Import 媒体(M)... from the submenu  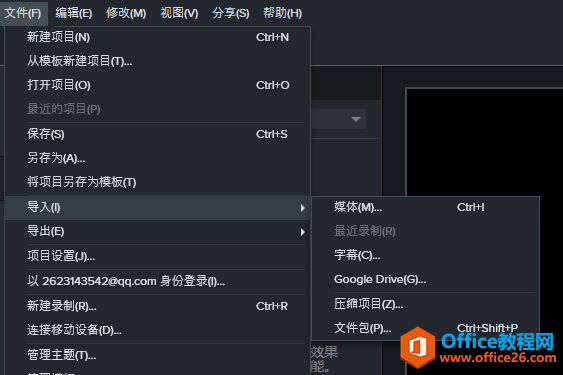click(425, 207)
